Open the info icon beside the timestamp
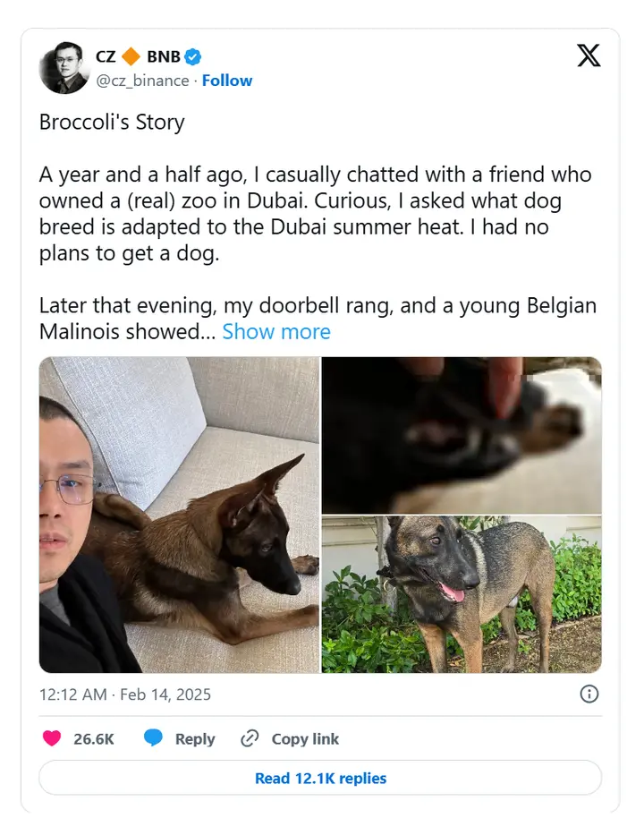 (589, 694)
